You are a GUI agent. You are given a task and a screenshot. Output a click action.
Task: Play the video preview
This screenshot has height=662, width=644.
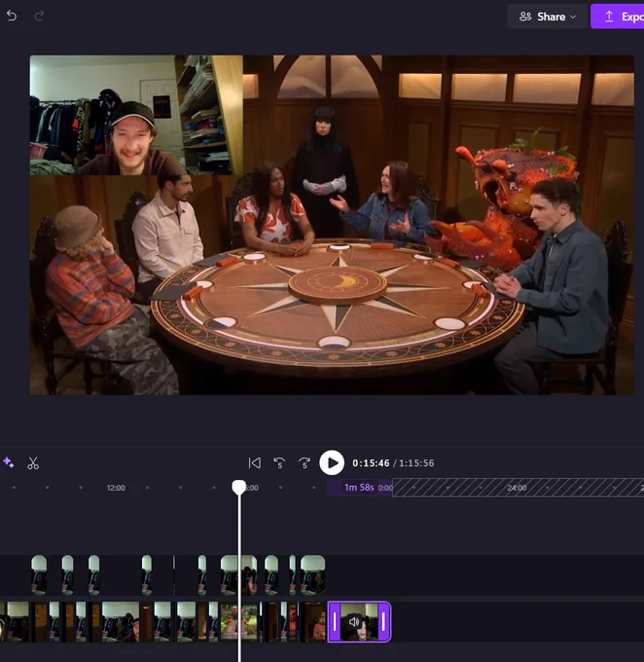pyautogui.click(x=332, y=462)
